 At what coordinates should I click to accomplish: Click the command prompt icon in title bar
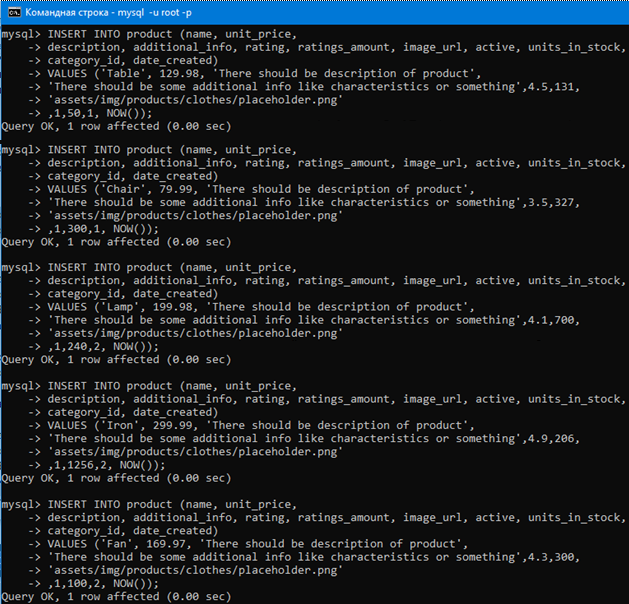[x=14, y=12]
